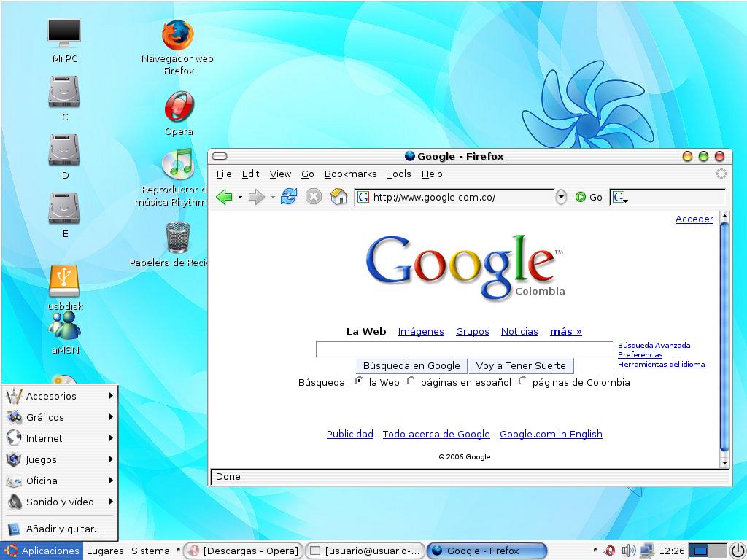Click the green Go button

coord(589,197)
